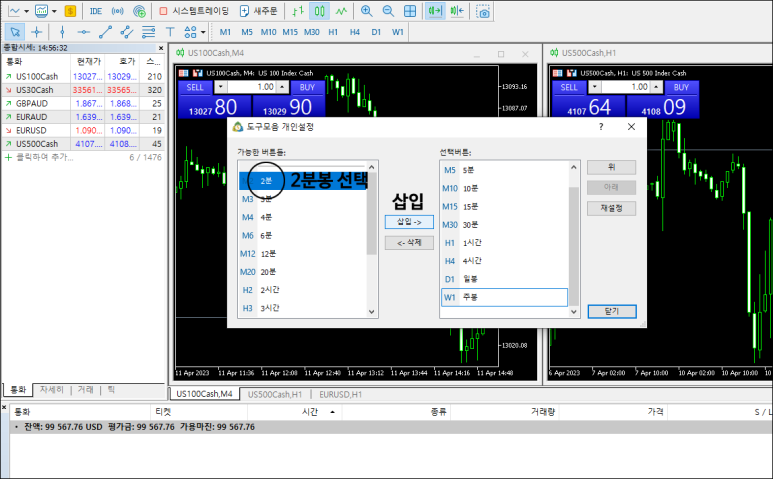The width and height of the screenshot is (773, 479).
Task: Open the IDE MetaEditor button
Action: point(96,11)
